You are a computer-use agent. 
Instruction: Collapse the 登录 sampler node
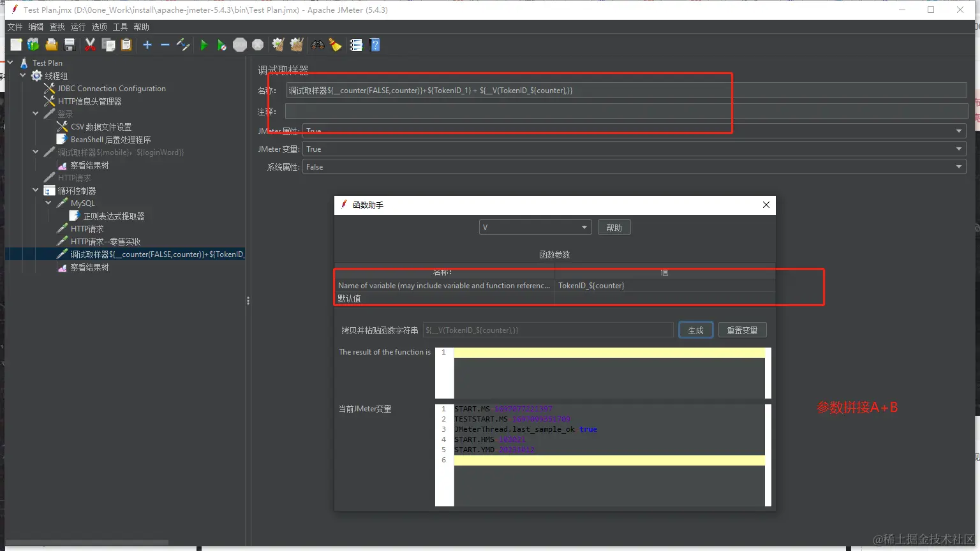(x=36, y=114)
